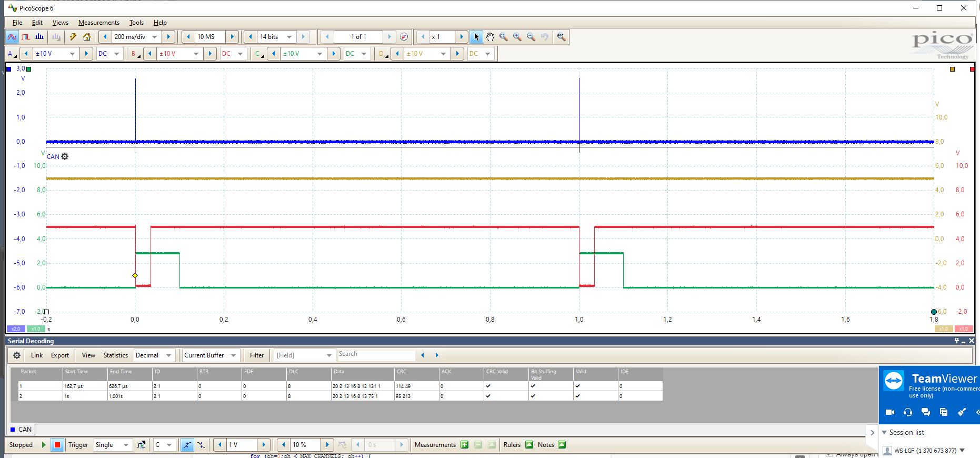980x458 pixels.
Task: Open channel A options button
Action: [x=12, y=54]
